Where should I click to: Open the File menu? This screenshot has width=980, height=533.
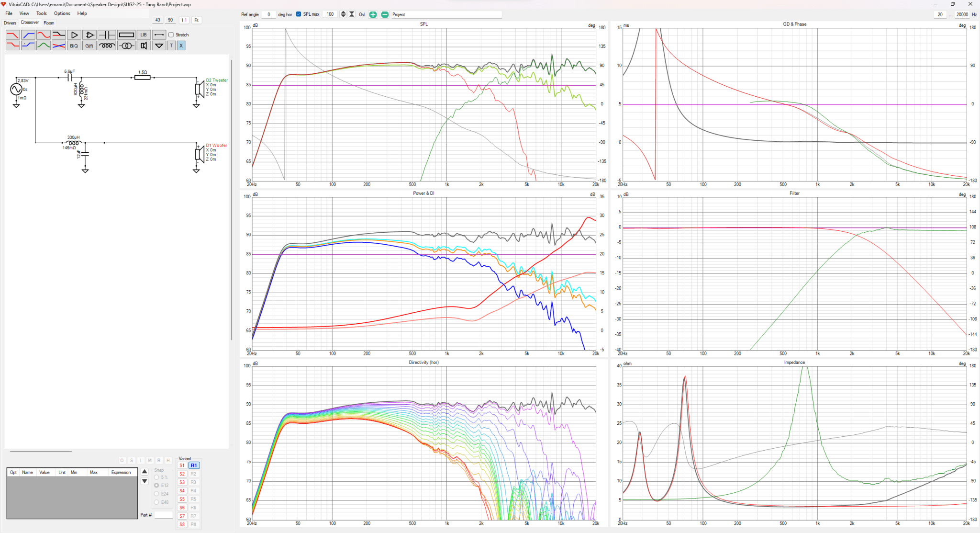9,13
